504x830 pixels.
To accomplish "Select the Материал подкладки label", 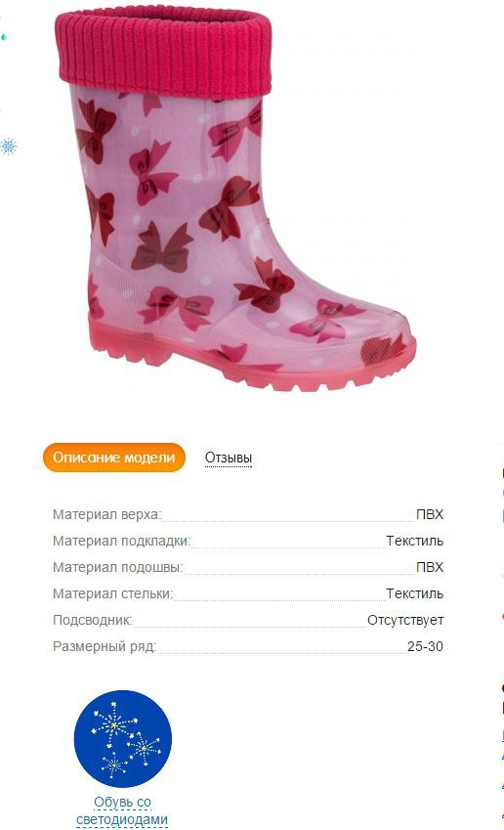I will (x=122, y=541).
